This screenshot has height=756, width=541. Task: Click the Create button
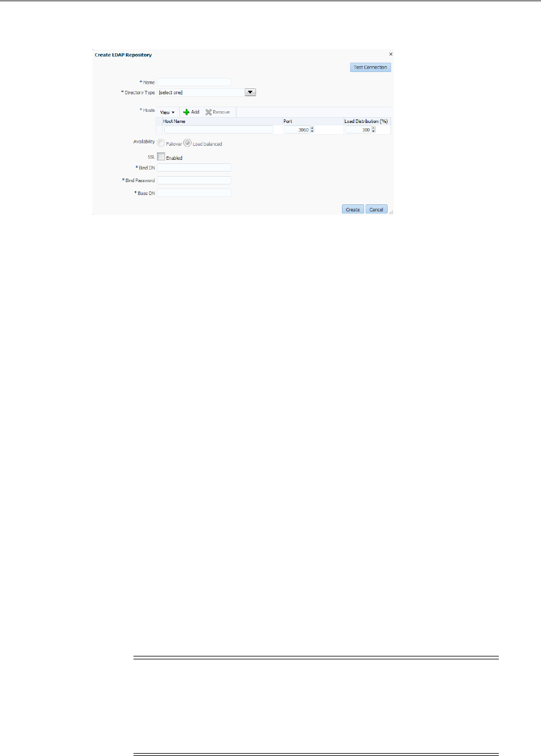[x=352, y=209]
